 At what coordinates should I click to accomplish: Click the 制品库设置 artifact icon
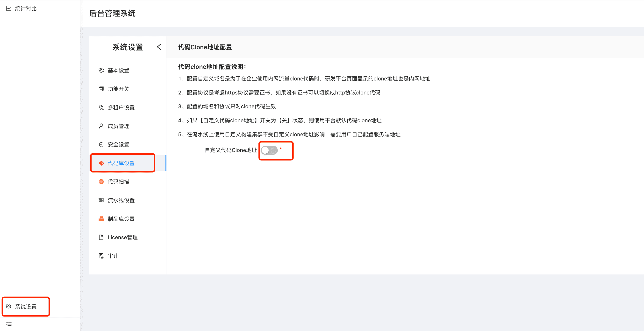[101, 219]
